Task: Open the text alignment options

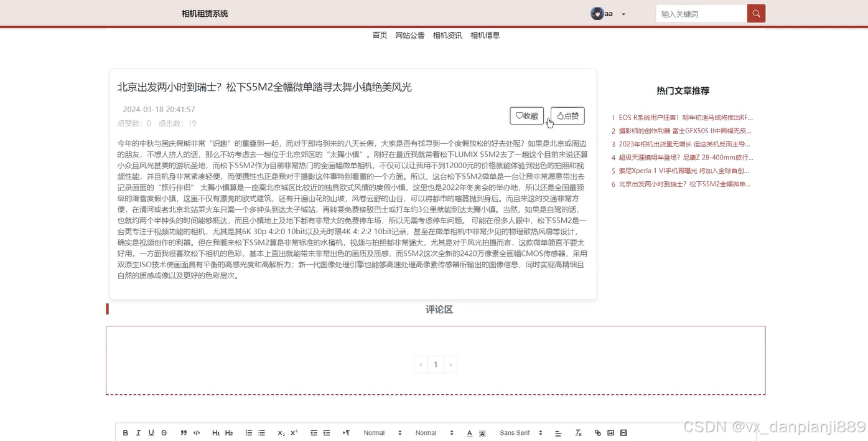Action: click(x=558, y=433)
